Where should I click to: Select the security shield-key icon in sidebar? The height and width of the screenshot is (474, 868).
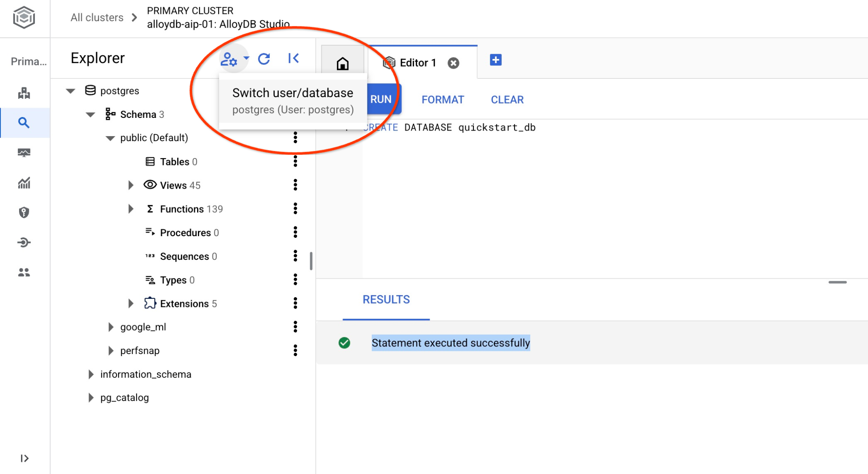[24, 212]
